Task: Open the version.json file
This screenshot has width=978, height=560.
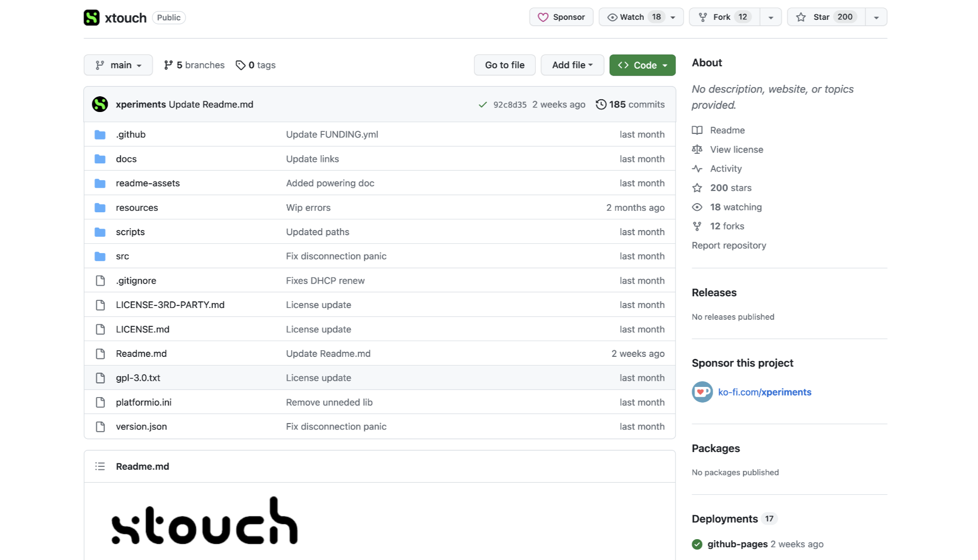Action: (x=141, y=427)
